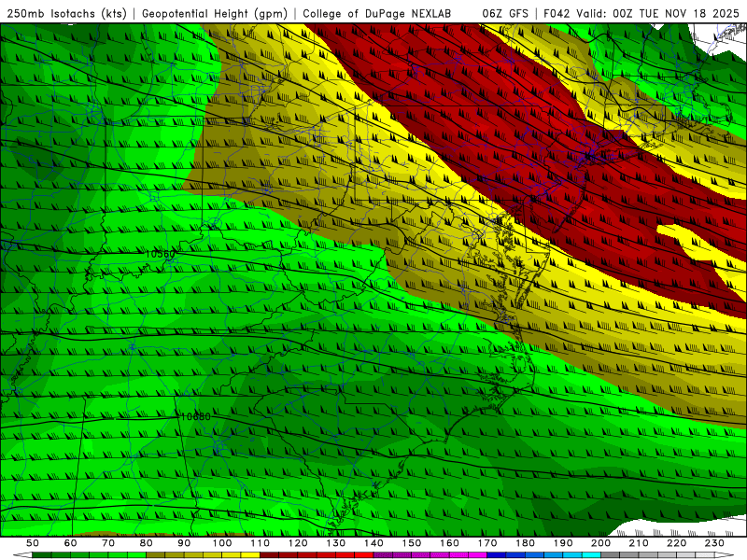Click the 180 knot legend label
The height and width of the screenshot is (560, 747).
[525, 543]
